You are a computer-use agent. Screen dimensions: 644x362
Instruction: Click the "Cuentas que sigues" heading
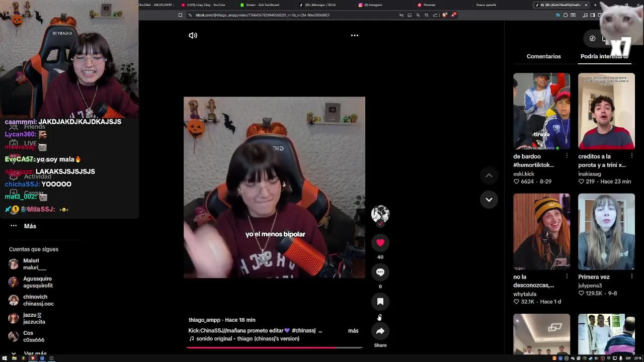click(34, 249)
